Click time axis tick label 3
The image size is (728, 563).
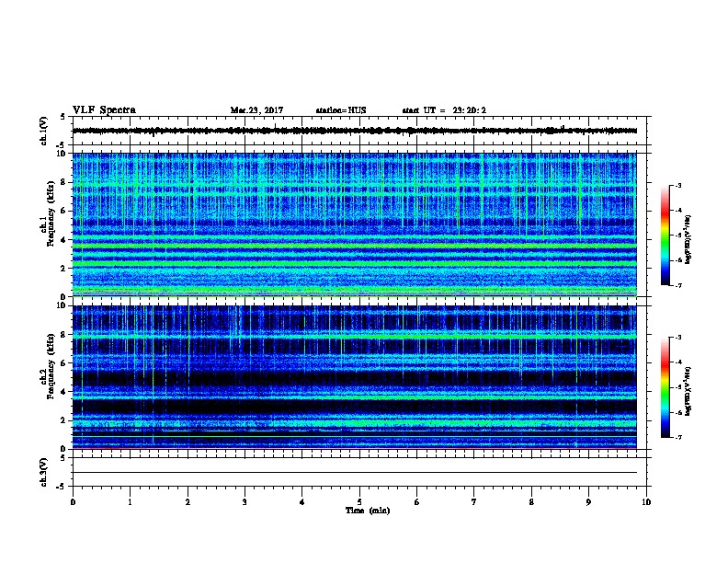coord(245,502)
